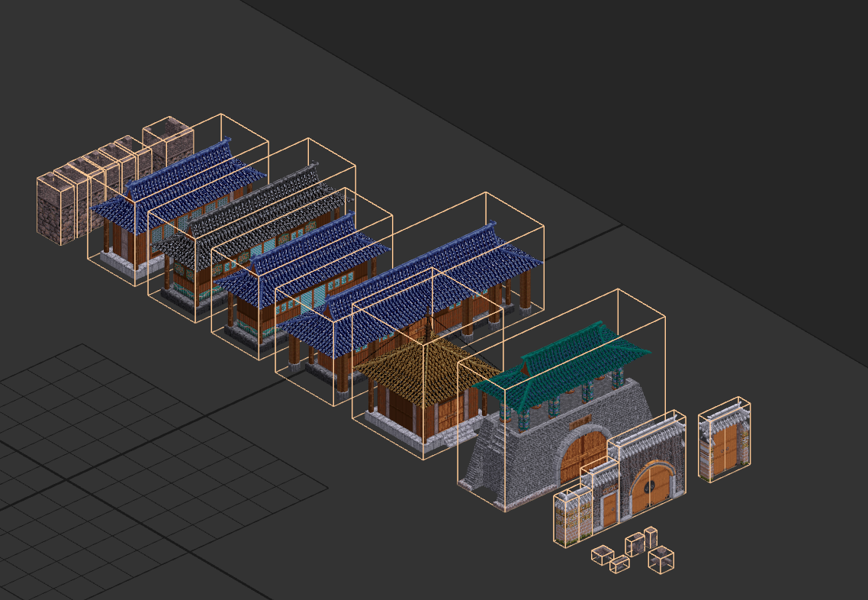Select the leftmost blue-roofed hall

[x=178, y=200]
